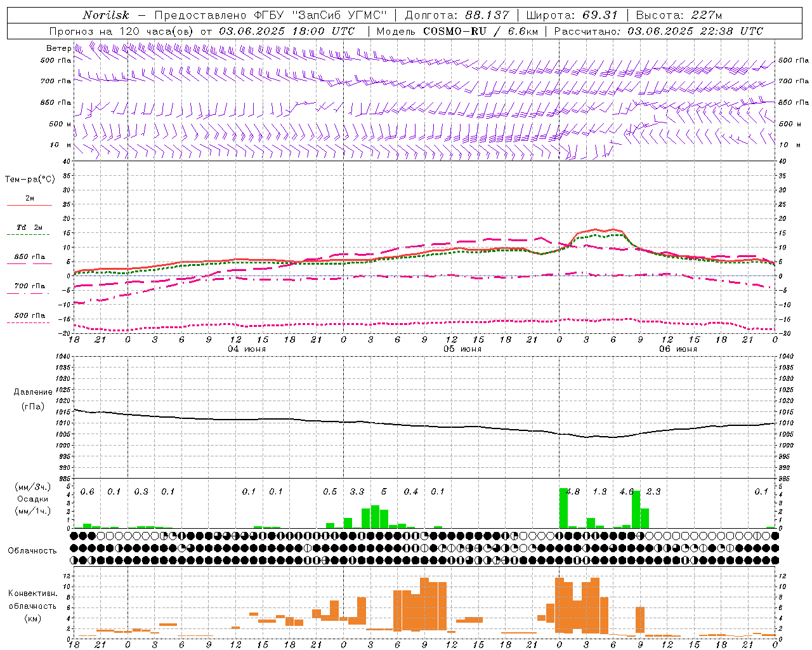Viewport: 812px width, 650px height.
Task: Click the "(мм/1ч.)" units label
Action: [x=32, y=511]
